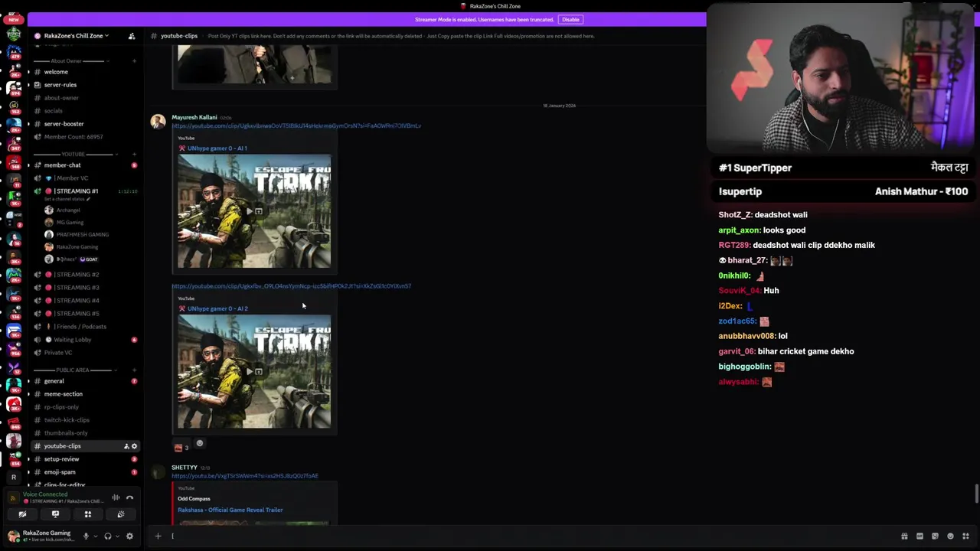
Task: Click the share screen button
Action: [55, 514]
